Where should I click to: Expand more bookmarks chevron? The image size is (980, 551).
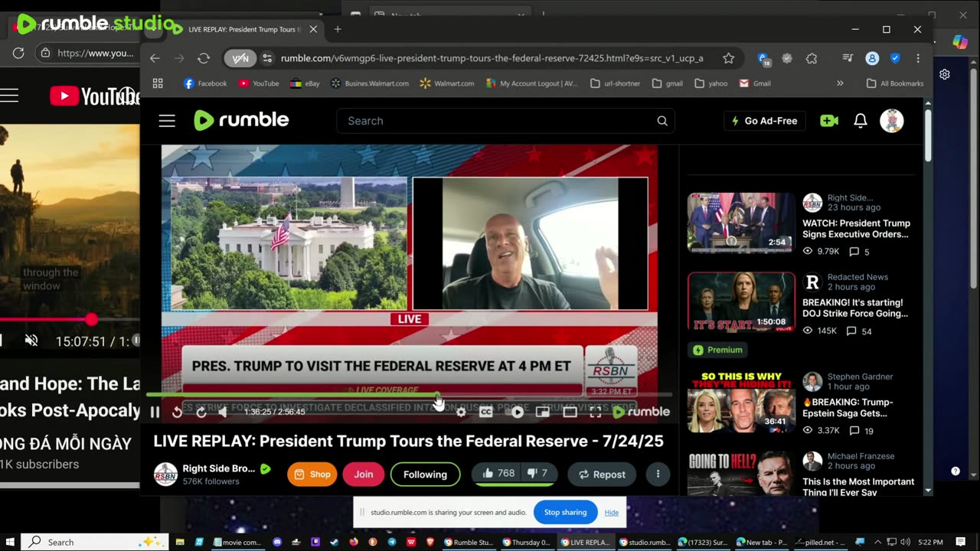(x=840, y=83)
